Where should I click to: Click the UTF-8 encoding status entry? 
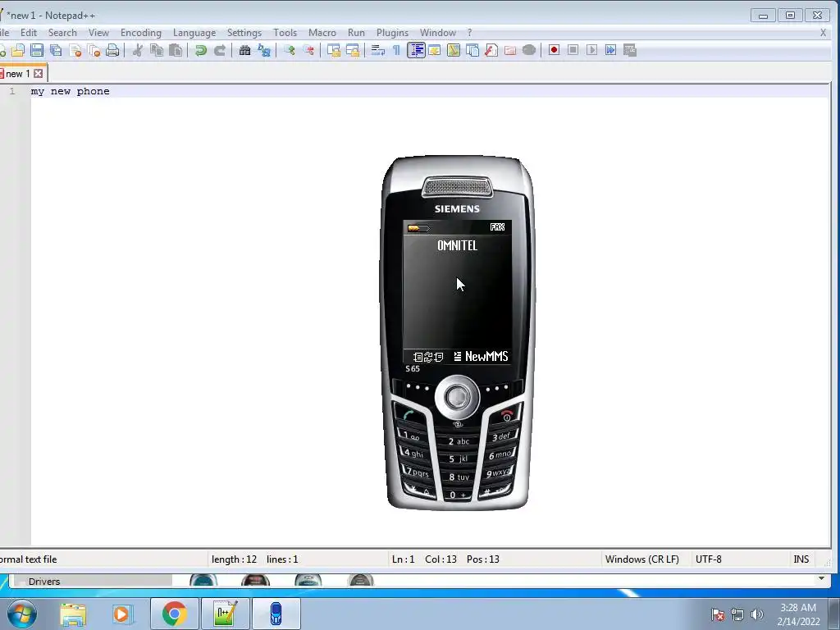coord(708,559)
